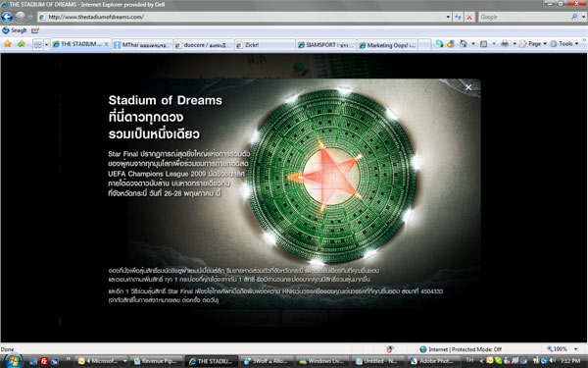The width and height of the screenshot is (588, 368).
Task: Go back with the browser Back arrow
Action: 7,17
